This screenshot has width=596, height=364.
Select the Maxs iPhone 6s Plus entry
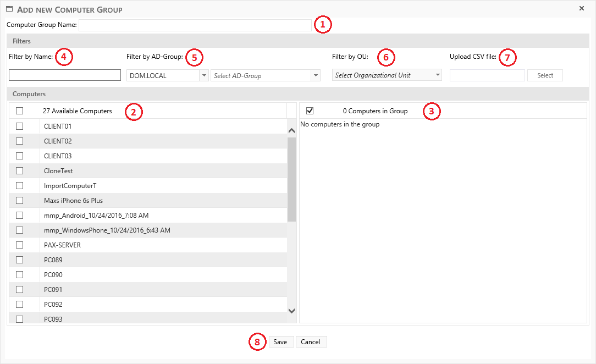point(73,201)
